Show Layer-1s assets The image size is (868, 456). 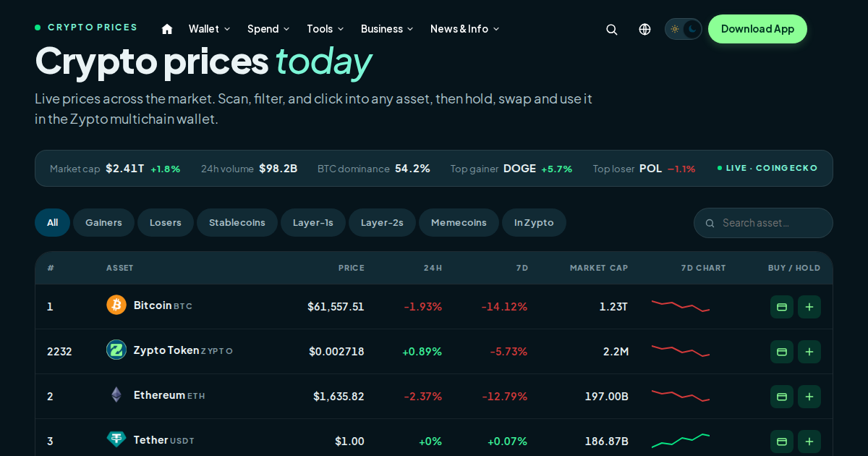point(313,223)
